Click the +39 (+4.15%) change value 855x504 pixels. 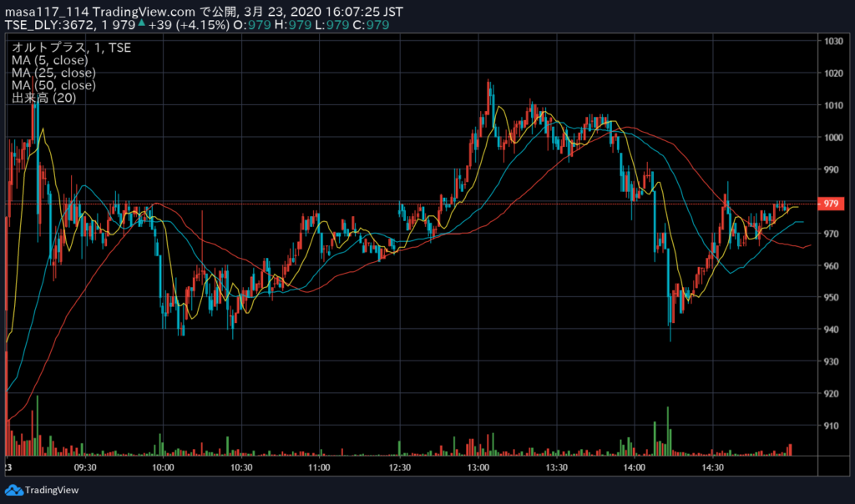[x=189, y=25]
